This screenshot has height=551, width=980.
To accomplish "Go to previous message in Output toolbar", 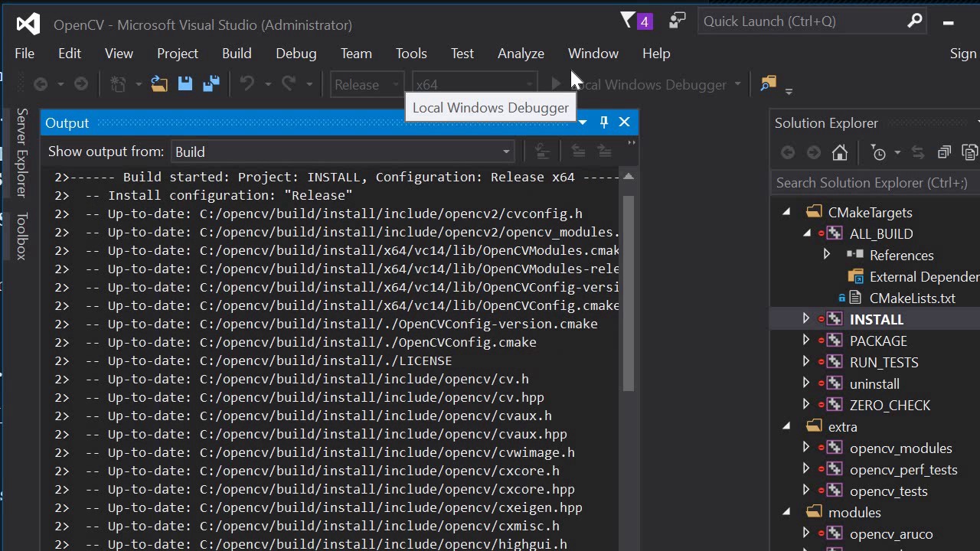I will [x=578, y=152].
